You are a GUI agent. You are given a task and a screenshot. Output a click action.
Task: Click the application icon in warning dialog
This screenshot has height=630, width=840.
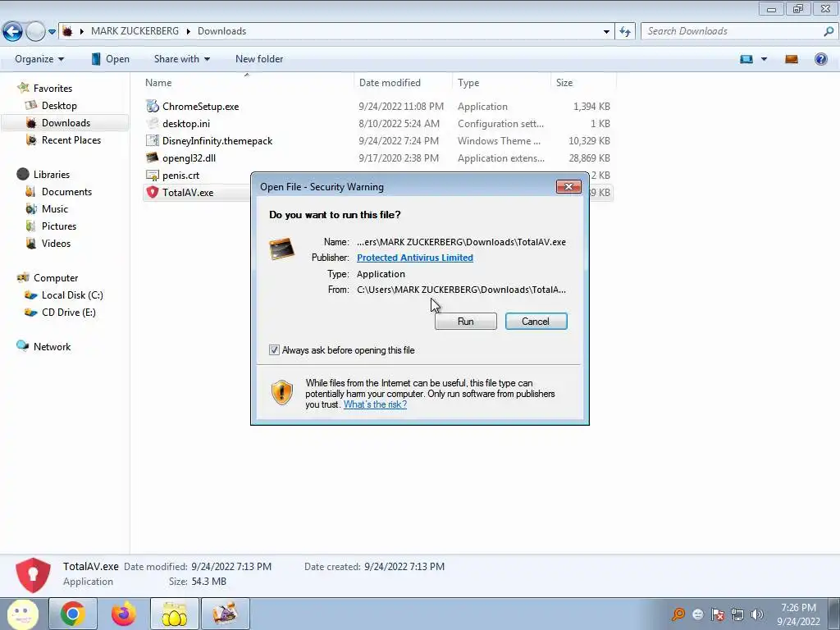[x=282, y=249]
